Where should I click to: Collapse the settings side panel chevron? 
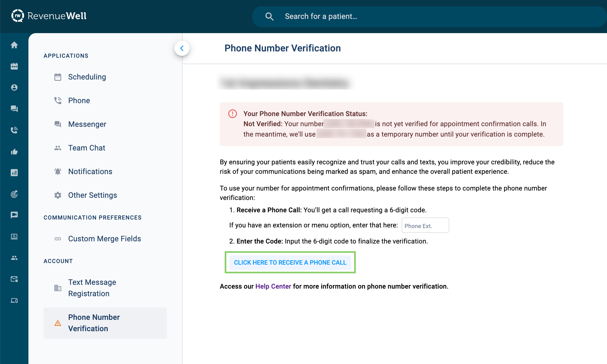click(182, 48)
